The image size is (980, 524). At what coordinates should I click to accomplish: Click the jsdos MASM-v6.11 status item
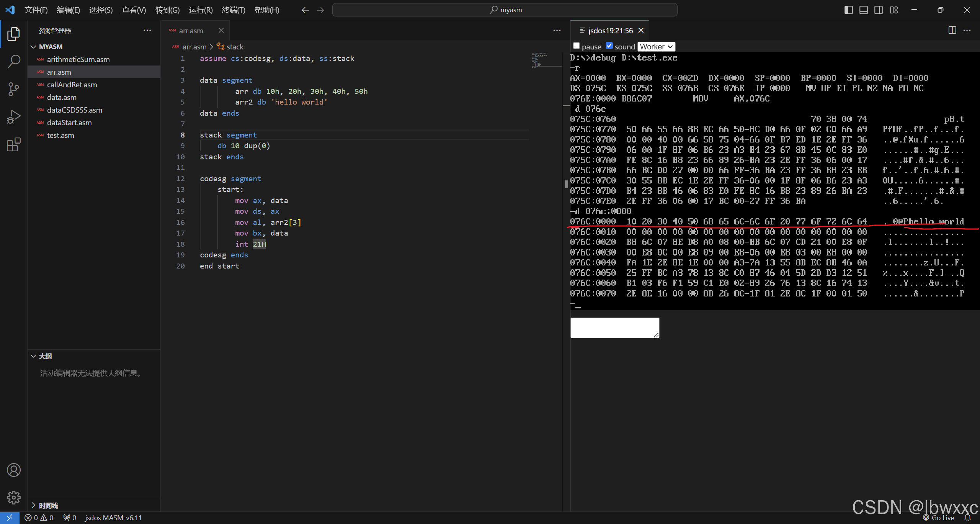113,518
